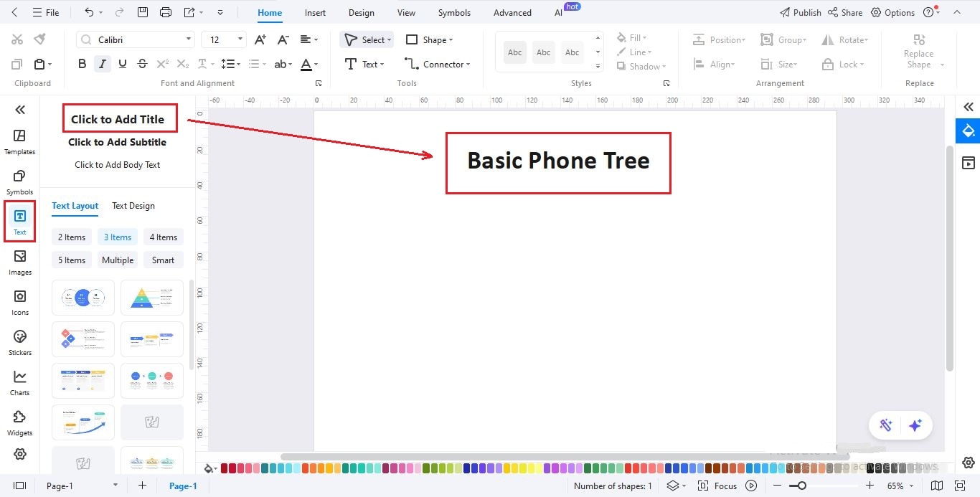Viewport: 980px width, 497px height.
Task: Switch to the Advanced ribbon tab
Action: pyautogui.click(x=512, y=12)
